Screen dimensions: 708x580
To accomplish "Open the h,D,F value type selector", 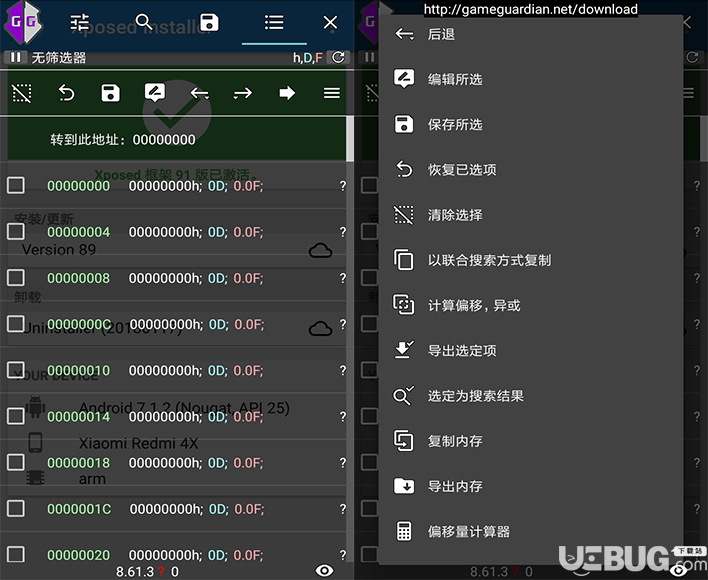I will (307, 58).
